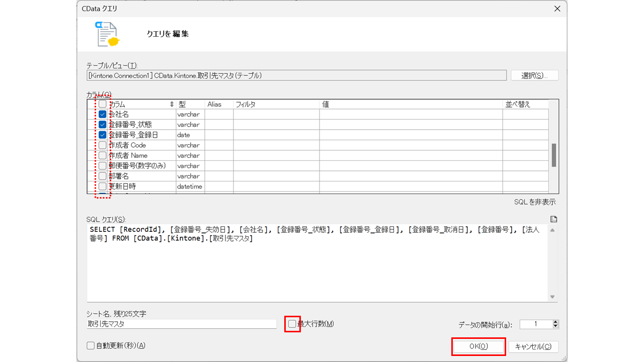Uncheck the 登録番号_登録日 column checkbox
This screenshot has width=644, height=362.
tap(103, 135)
